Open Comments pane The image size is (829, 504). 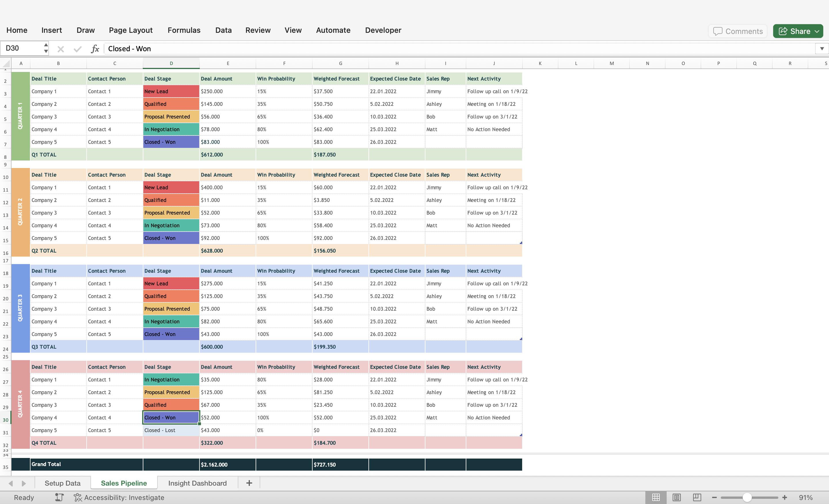pos(737,31)
